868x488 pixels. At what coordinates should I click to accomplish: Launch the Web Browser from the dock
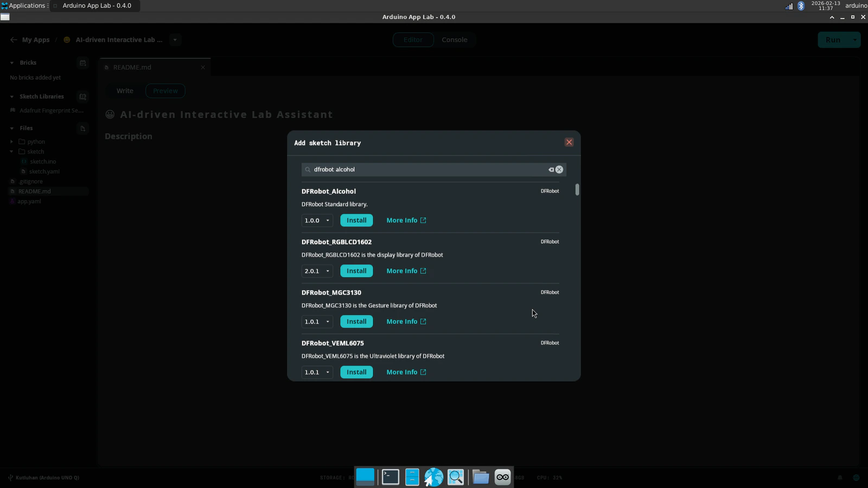point(434,477)
